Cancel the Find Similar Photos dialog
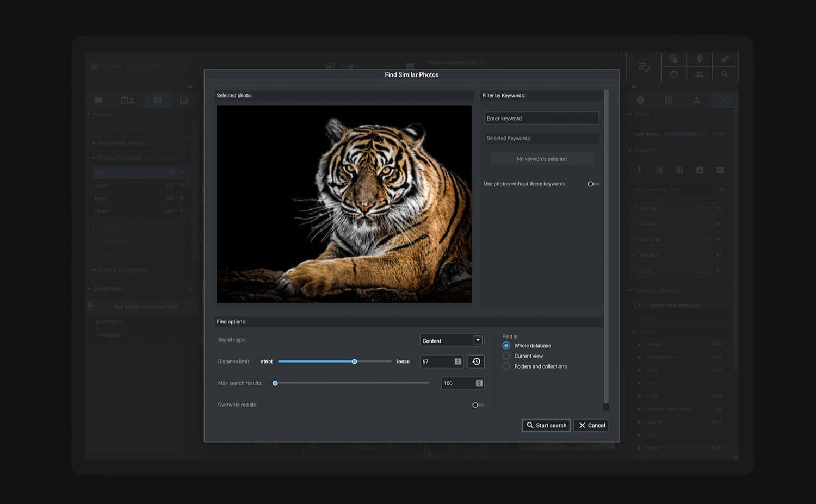816x504 pixels. click(591, 425)
